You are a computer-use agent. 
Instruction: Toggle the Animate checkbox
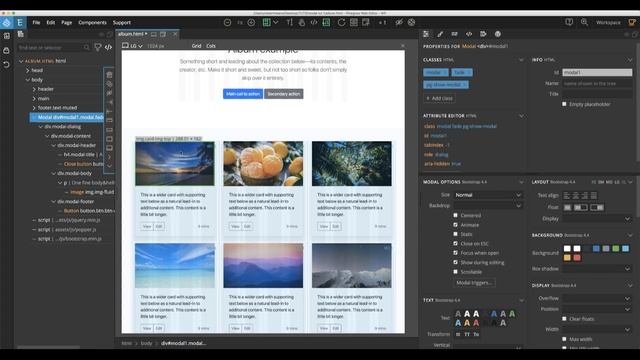click(456, 224)
